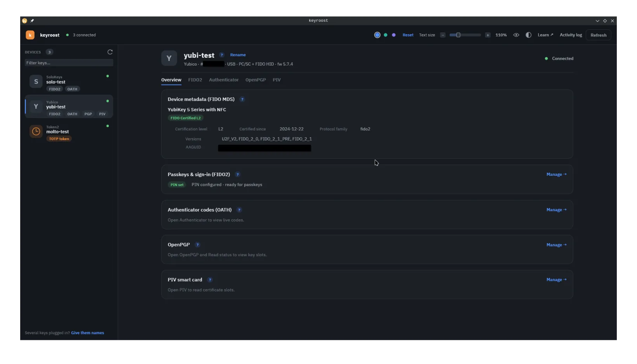Image resolution: width=637 pixels, height=364 pixels.
Task: Select the green accent color swatch
Action: [385, 35]
